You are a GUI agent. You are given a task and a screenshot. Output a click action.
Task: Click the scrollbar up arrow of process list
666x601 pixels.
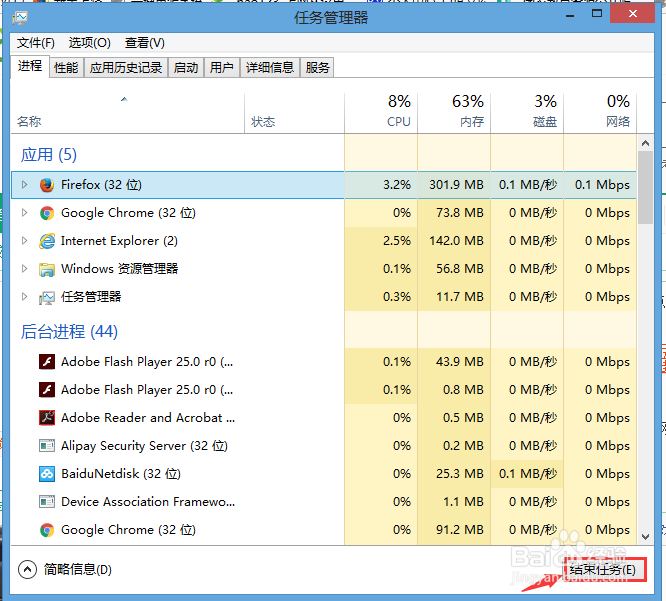645,143
